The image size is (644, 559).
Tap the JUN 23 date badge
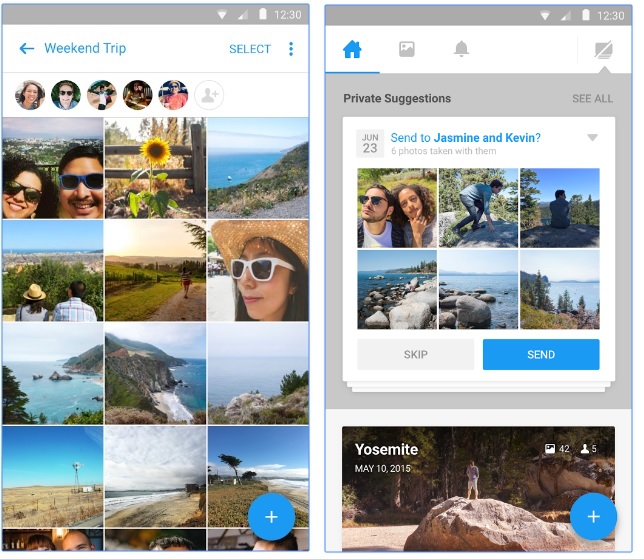pyautogui.click(x=370, y=143)
